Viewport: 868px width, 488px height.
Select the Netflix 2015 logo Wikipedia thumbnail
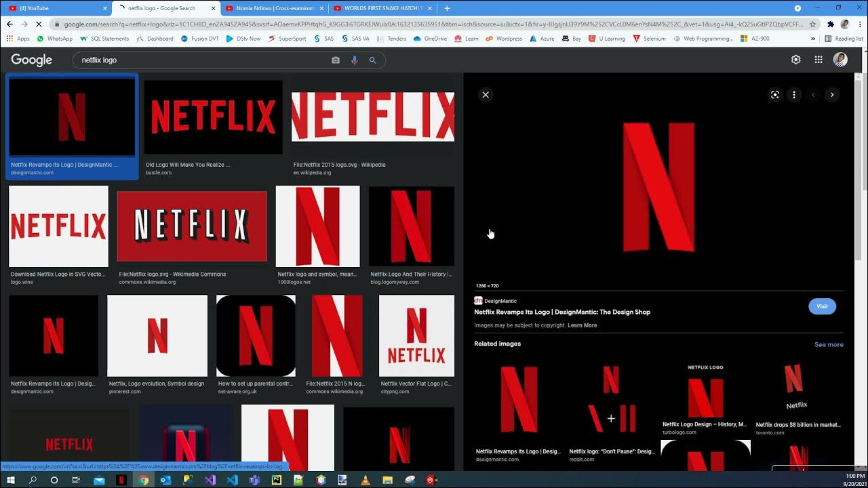click(x=373, y=117)
